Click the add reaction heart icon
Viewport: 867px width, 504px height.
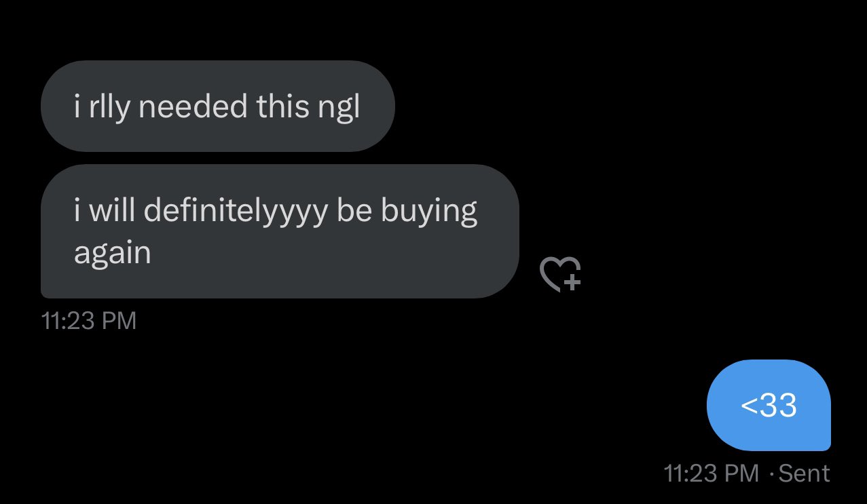click(560, 274)
